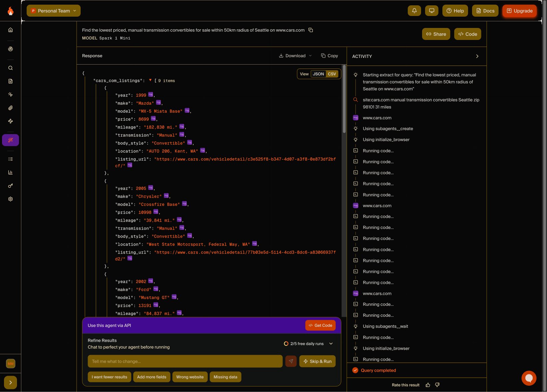Screen dimensions: 547x392
Task: Select the "Add more fields" chip
Action: (x=152, y=377)
